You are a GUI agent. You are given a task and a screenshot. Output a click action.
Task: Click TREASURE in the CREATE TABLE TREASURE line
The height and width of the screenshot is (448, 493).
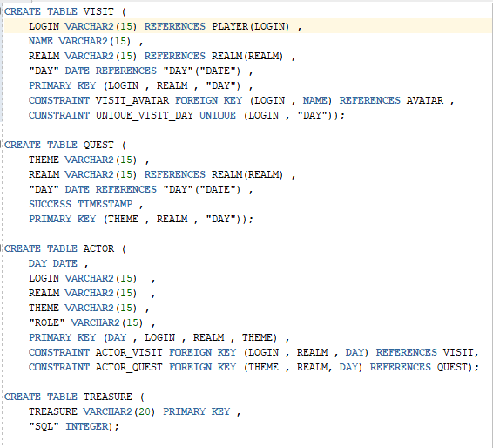pos(107,397)
